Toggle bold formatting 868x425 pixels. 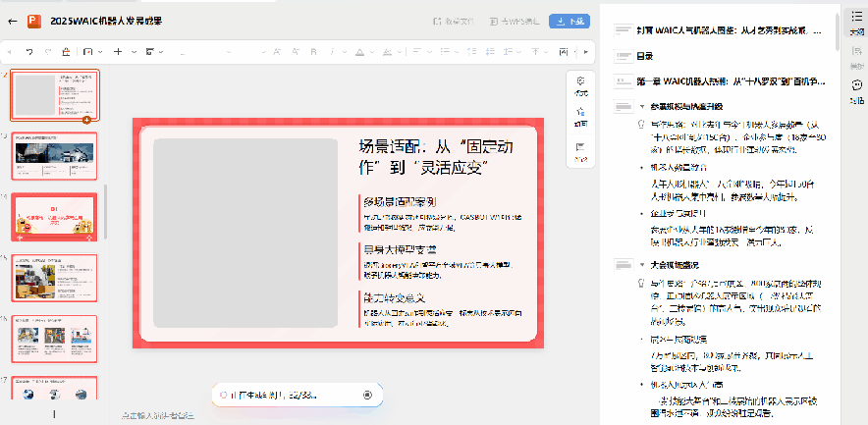click(314, 52)
